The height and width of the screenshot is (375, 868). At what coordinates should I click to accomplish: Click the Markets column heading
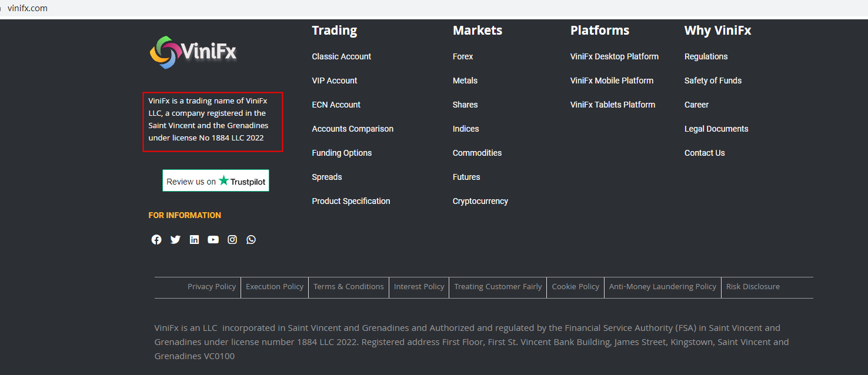(x=478, y=31)
